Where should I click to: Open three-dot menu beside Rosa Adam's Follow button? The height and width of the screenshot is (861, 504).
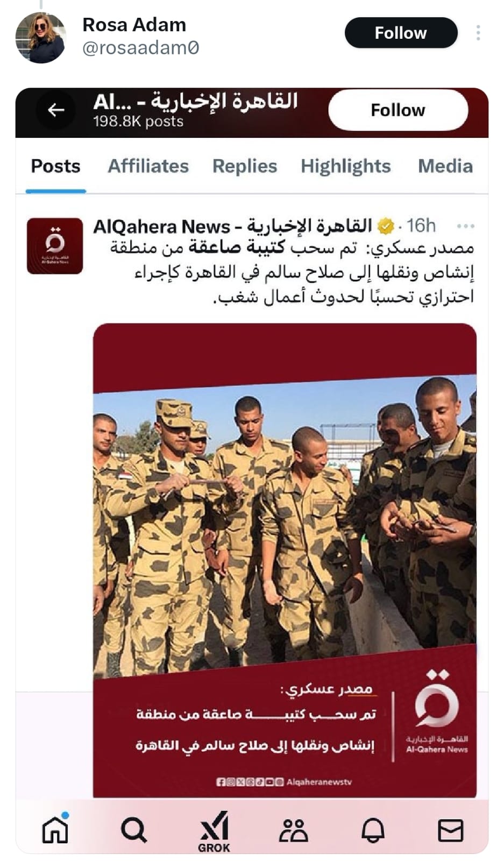point(478,33)
